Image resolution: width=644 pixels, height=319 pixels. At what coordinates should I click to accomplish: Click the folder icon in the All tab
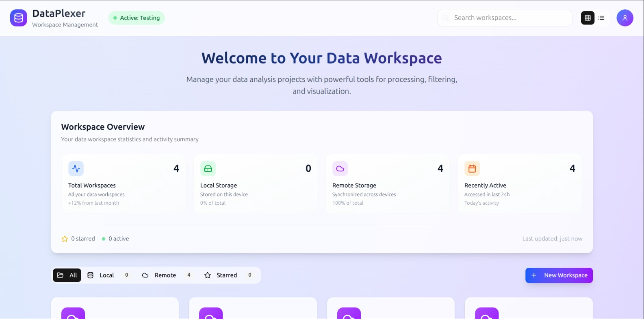click(x=60, y=275)
